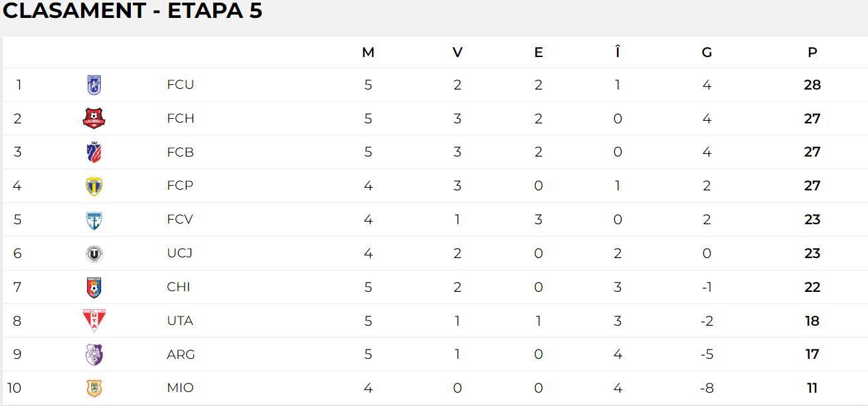Click the ARG purple club crest
Image resolution: width=868 pixels, height=406 pixels.
(x=94, y=355)
